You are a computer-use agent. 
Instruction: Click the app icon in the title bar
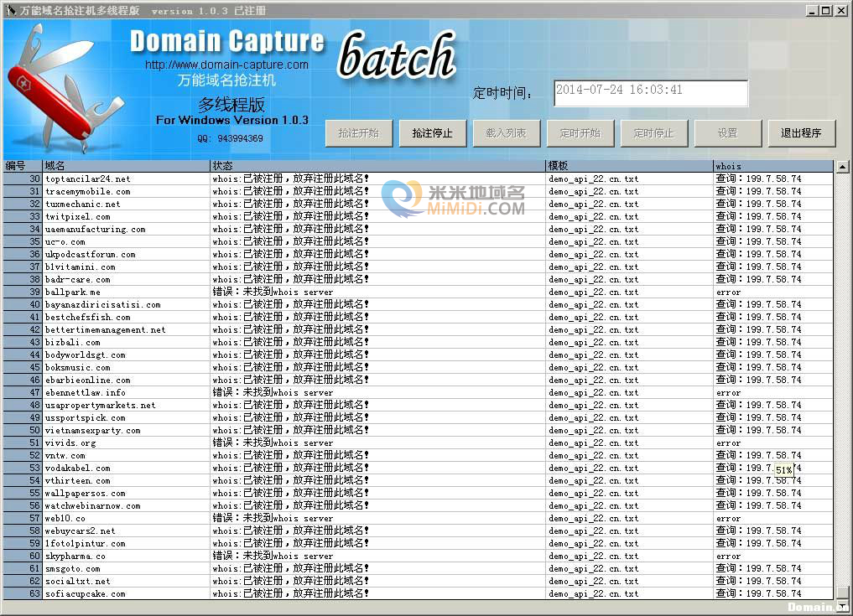pyautogui.click(x=11, y=10)
